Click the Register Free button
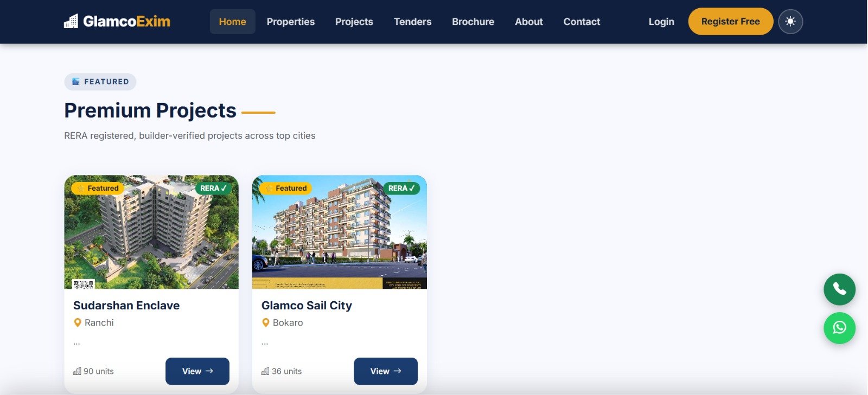868x395 pixels. (x=731, y=22)
